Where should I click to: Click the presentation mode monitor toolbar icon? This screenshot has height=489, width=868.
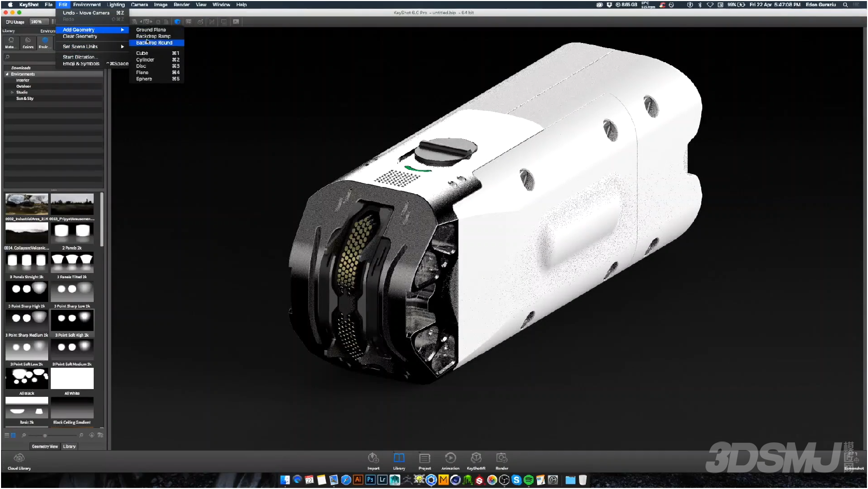[224, 22]
